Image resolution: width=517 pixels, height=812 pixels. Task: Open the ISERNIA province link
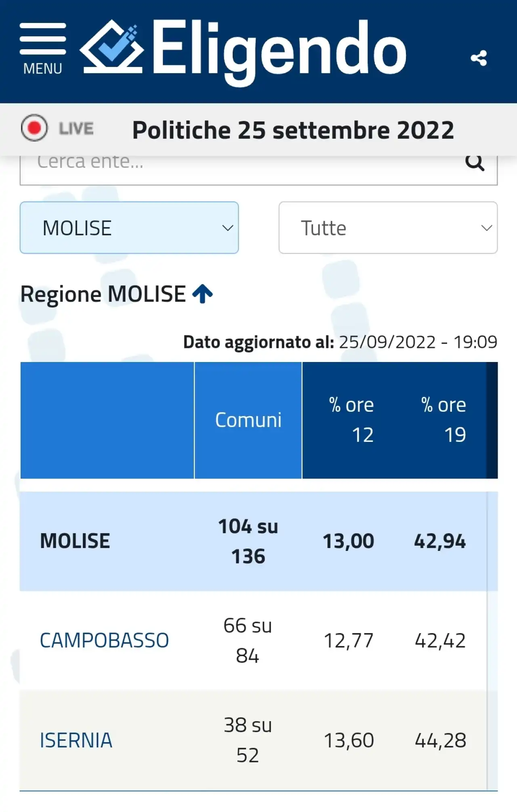click(x=76, y=740)
